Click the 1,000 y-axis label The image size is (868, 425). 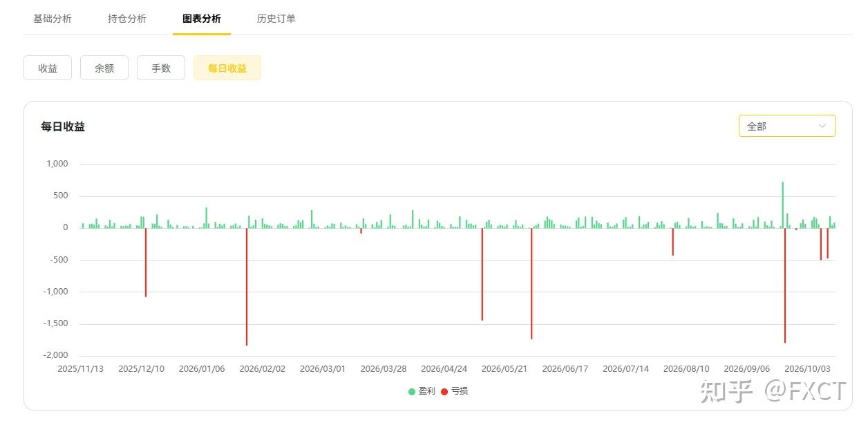click(x=57, y=164)
